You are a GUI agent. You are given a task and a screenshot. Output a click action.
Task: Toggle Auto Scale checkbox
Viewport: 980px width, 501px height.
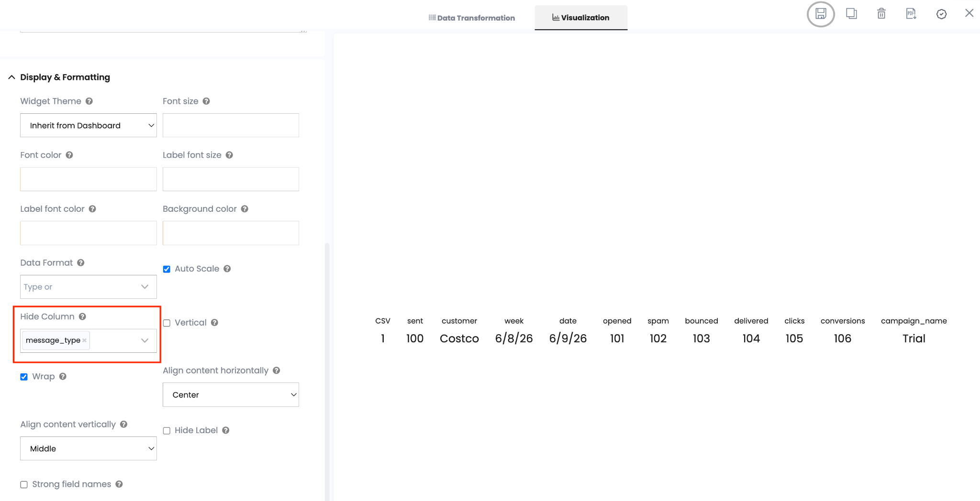(x=167, y=269)
